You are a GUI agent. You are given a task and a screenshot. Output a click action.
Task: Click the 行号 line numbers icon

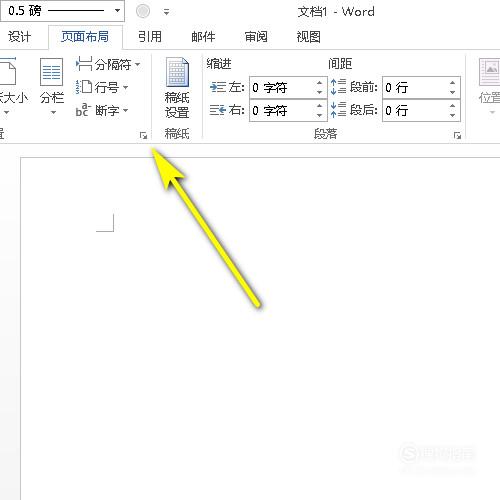click(84, 87)
